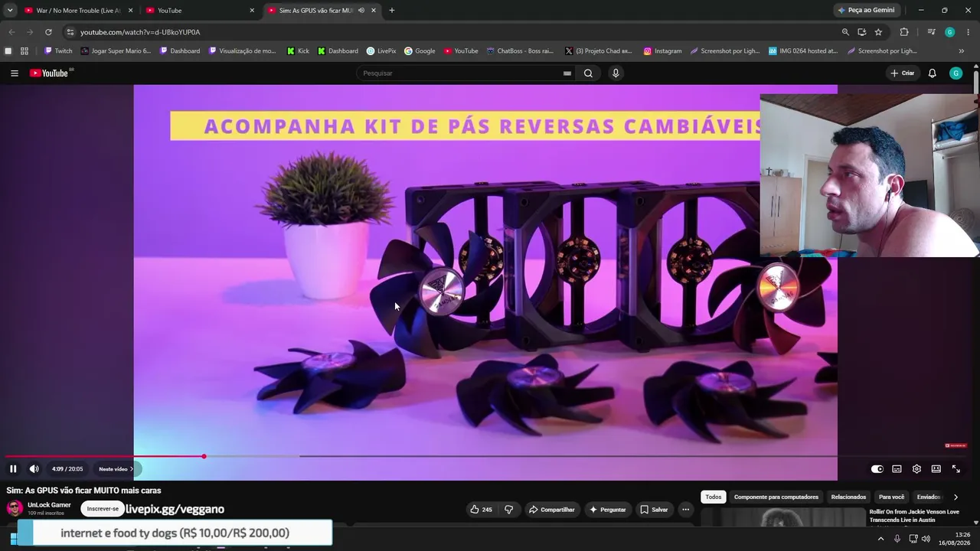Mute the tab via its audio icon
This screenshot has height=551, width=980.
click(361, 11)
